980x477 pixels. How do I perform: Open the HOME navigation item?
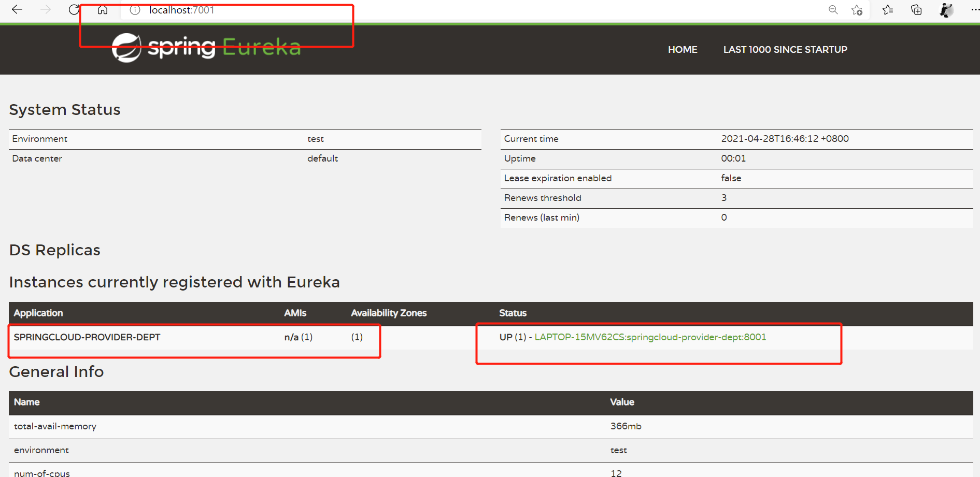pos(683,50)
